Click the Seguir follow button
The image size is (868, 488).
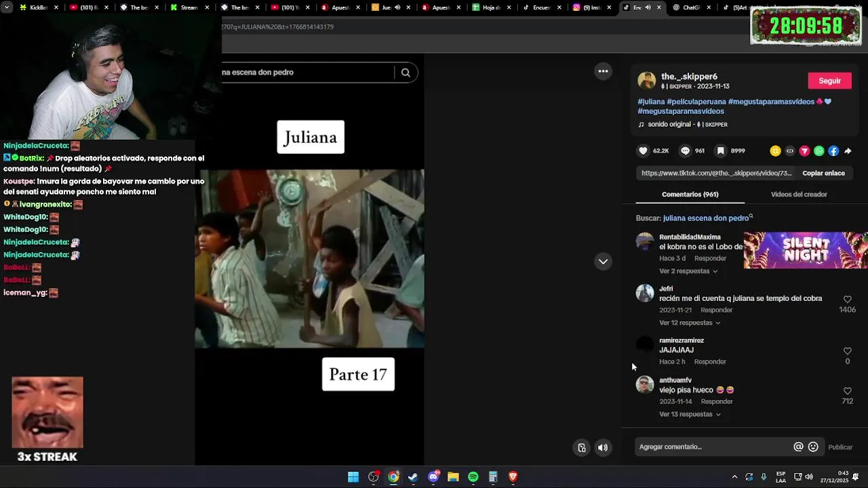tap(829, 81)
